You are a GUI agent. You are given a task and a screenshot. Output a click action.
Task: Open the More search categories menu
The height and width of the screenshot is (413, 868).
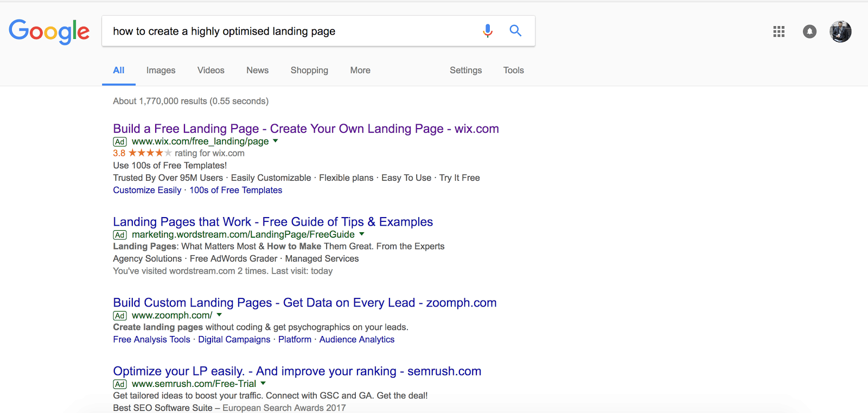point(360,70)
